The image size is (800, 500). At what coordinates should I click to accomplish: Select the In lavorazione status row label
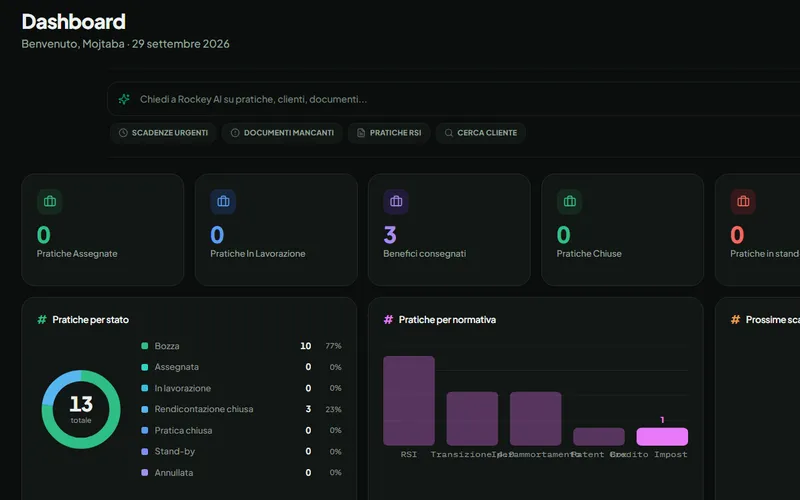183,388
